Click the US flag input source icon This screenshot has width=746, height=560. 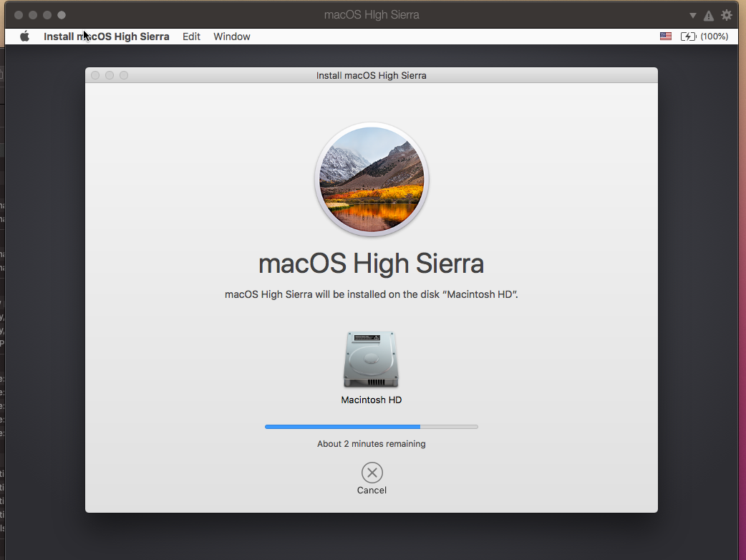pos(666,36)
